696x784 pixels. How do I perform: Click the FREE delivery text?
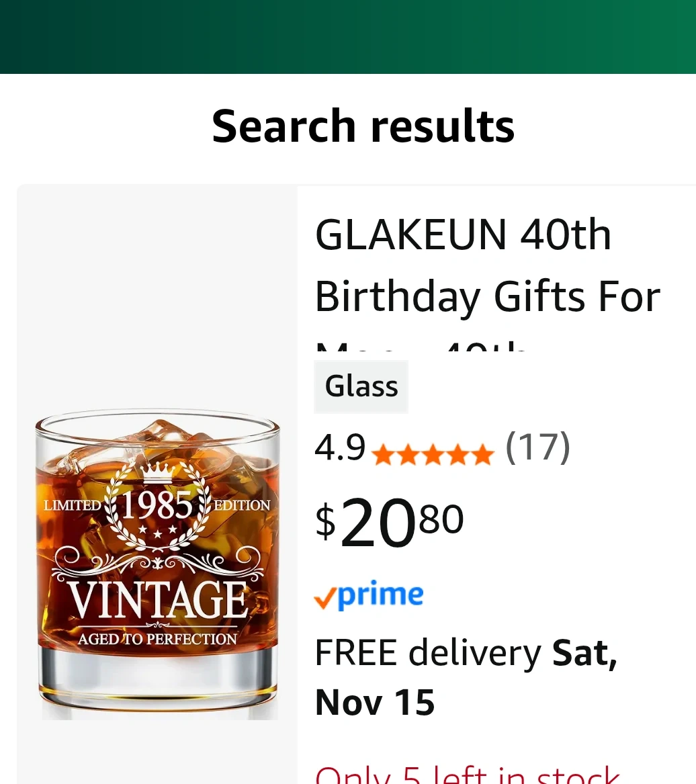tap(427, 653)
